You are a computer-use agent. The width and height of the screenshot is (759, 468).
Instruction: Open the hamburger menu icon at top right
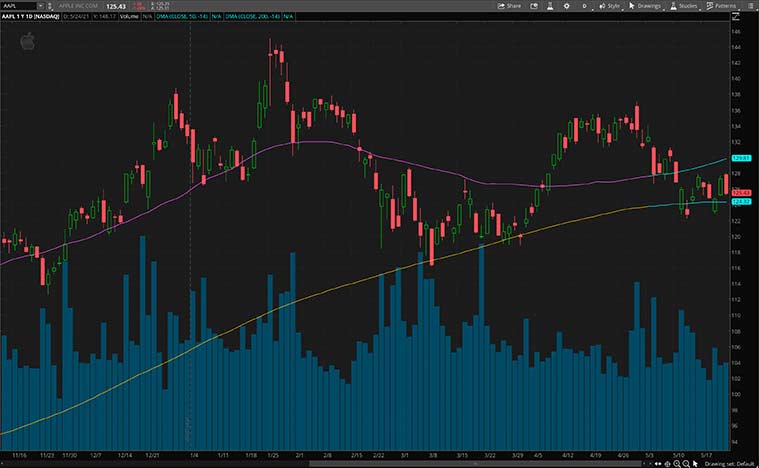750,5
